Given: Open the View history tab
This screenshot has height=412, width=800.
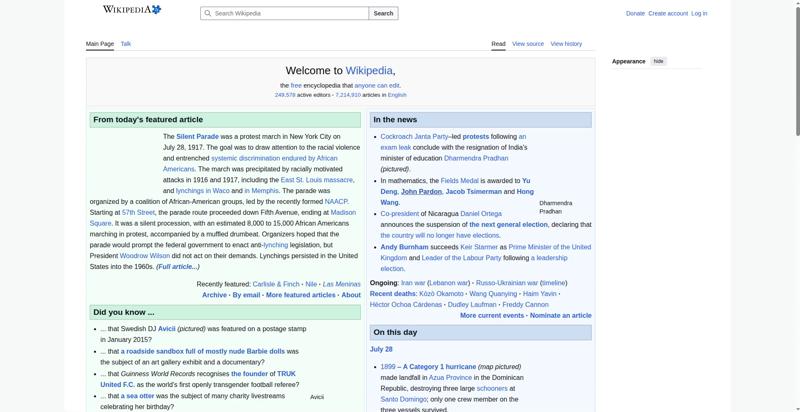Looking at the screenshot, I should coord(566,44).
